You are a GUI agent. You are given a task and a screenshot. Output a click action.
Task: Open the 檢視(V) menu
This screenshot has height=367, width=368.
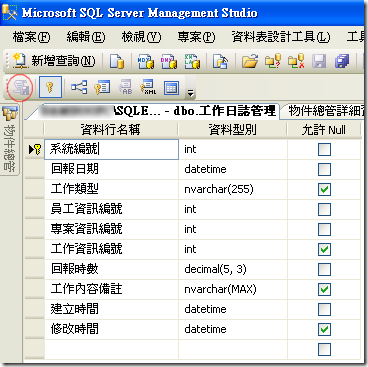point(141,37)
